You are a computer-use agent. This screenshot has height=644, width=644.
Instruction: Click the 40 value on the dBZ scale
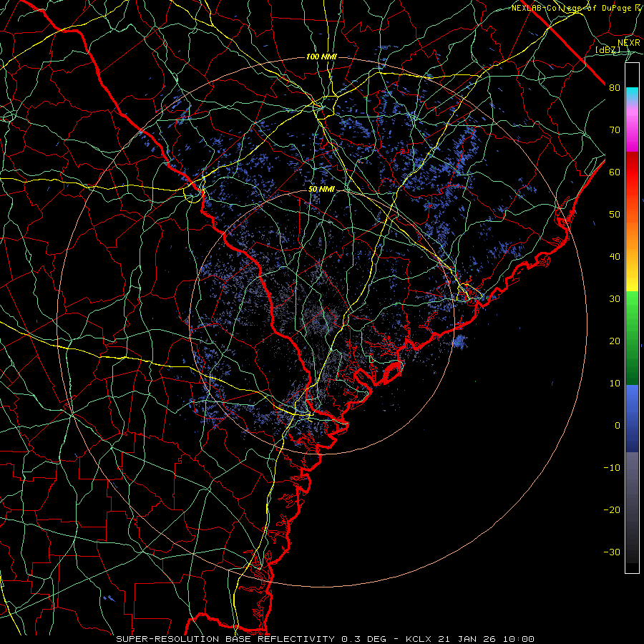click(x=615, y=257)
